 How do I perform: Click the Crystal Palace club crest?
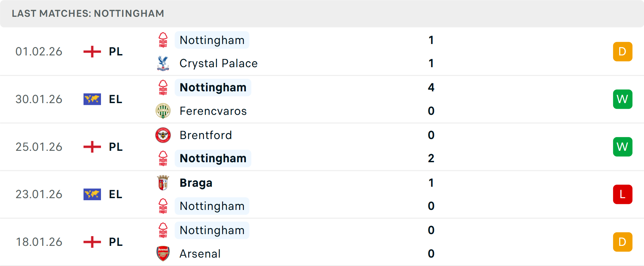[163, 63]
